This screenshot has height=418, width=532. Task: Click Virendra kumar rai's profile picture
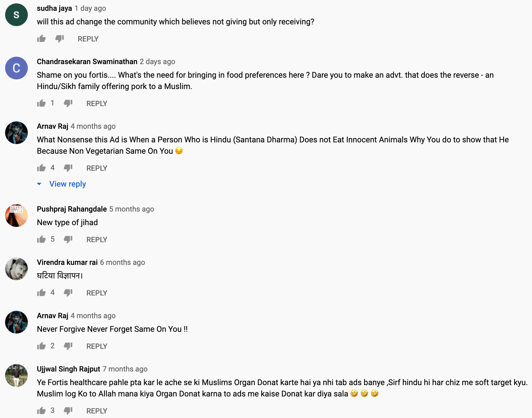click(16, 269)
